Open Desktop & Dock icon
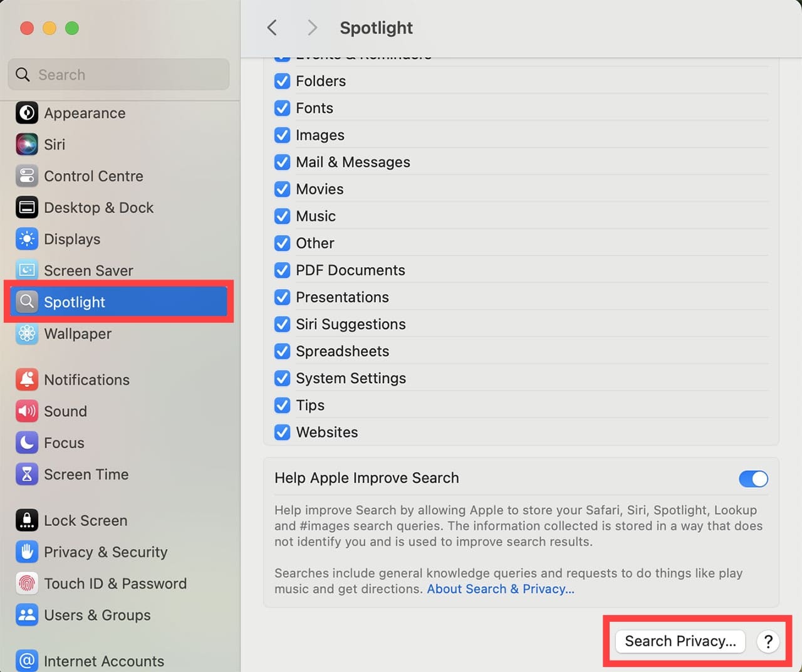802x672 pixels. point(27,207)
